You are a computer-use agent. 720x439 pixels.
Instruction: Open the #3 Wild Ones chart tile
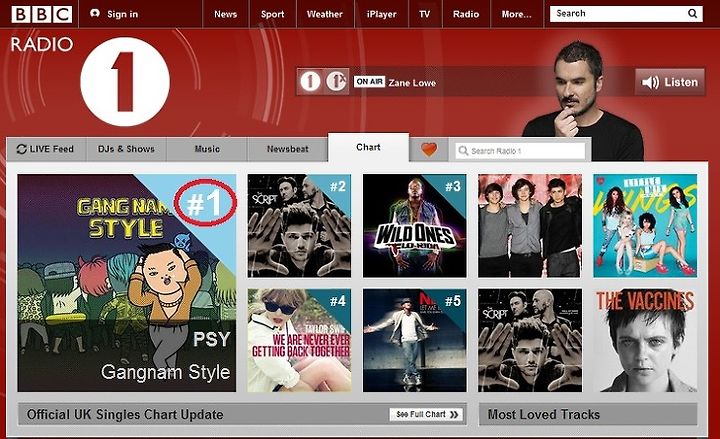(x=415, y=226)
